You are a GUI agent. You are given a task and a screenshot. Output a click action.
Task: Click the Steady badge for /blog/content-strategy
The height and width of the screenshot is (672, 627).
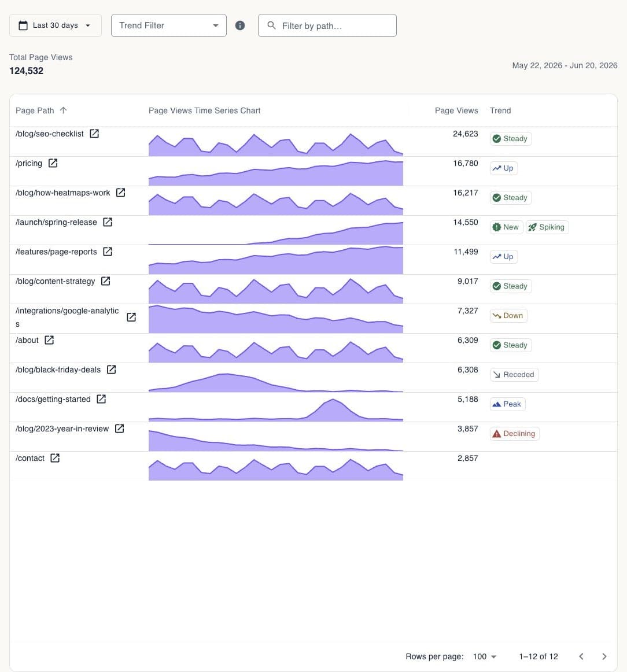[511, 286]
